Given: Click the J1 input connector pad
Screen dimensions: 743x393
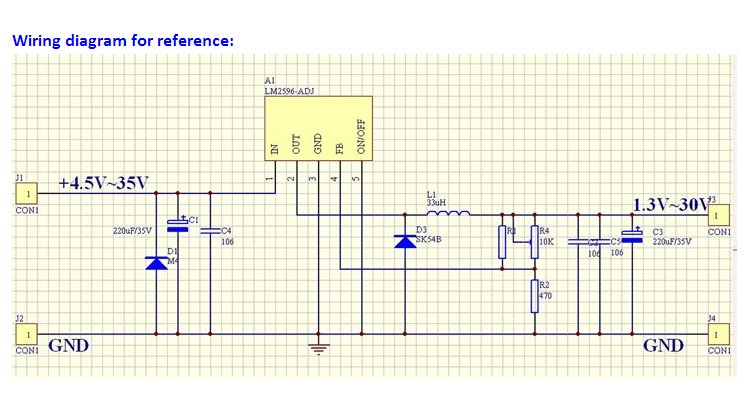Looking at the screenshot, I should 27,194.
